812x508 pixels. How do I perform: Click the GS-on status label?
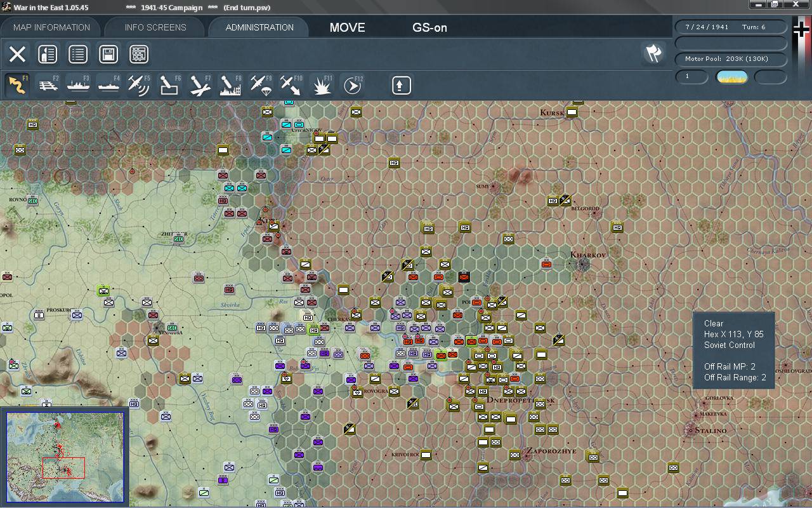pyautogui.click(x=429, y=27)
